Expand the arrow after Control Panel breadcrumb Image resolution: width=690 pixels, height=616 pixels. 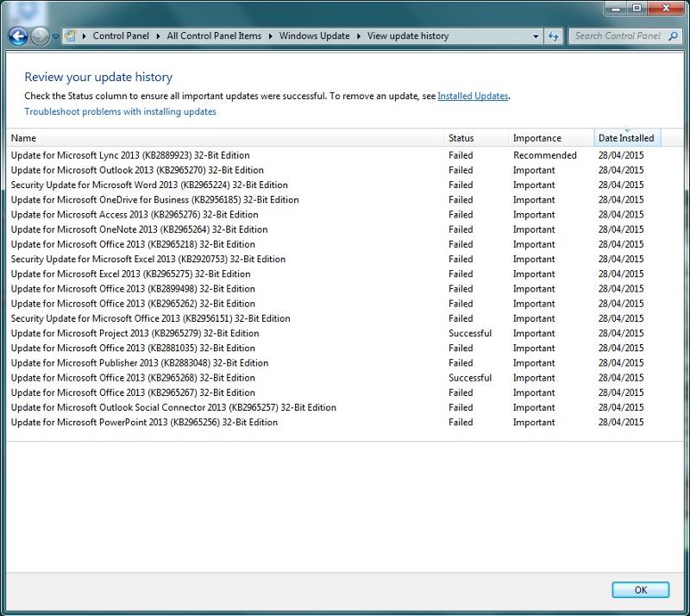pyautogui.click(x=160, y=36)
